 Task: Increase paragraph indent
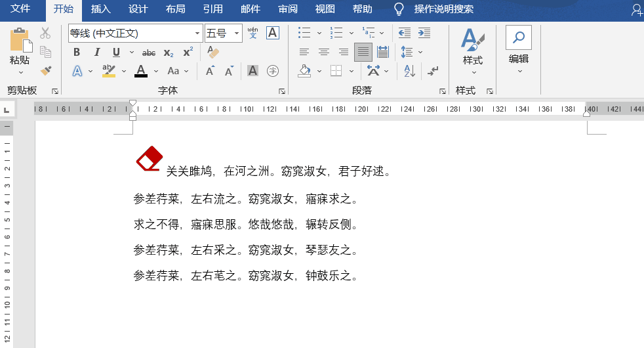(424, 33)
